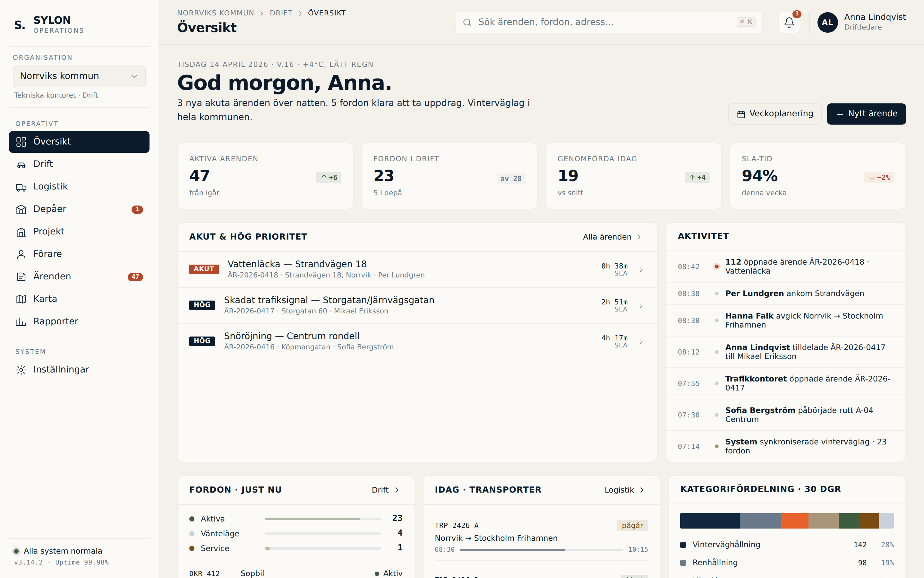Click the Projekt building icon
This screenshot has height=578, width=924.
pos(21,232)
